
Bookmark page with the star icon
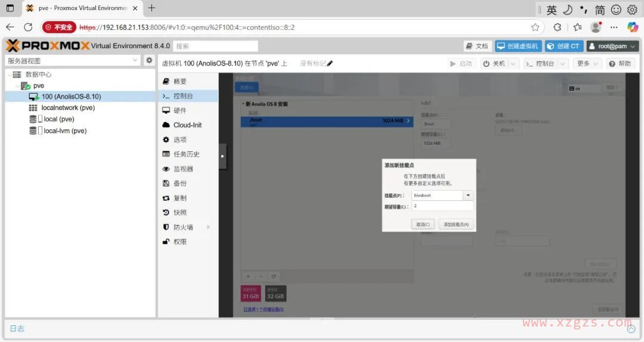pos(535,27)
